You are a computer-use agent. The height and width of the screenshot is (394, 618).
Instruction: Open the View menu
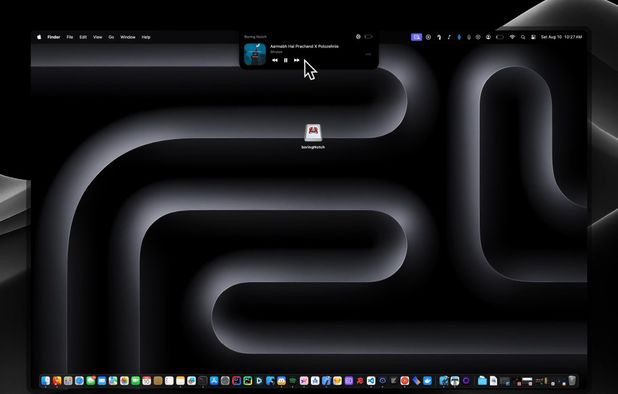coord(98,37)
